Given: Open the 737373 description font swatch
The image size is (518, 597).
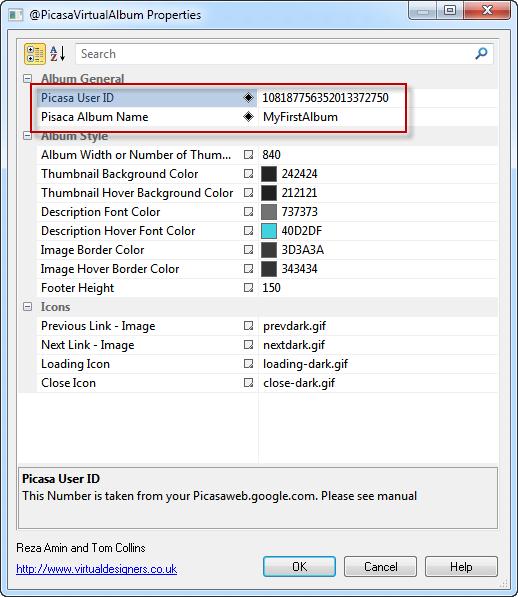Looking at the screenshot, I should (x=269, y=212).
